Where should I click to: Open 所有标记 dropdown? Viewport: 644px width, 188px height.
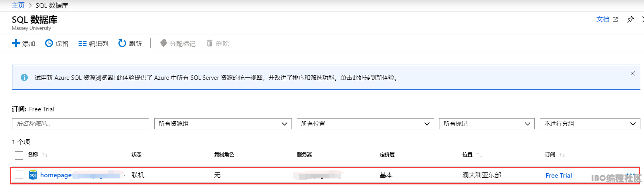coord(486,124)
